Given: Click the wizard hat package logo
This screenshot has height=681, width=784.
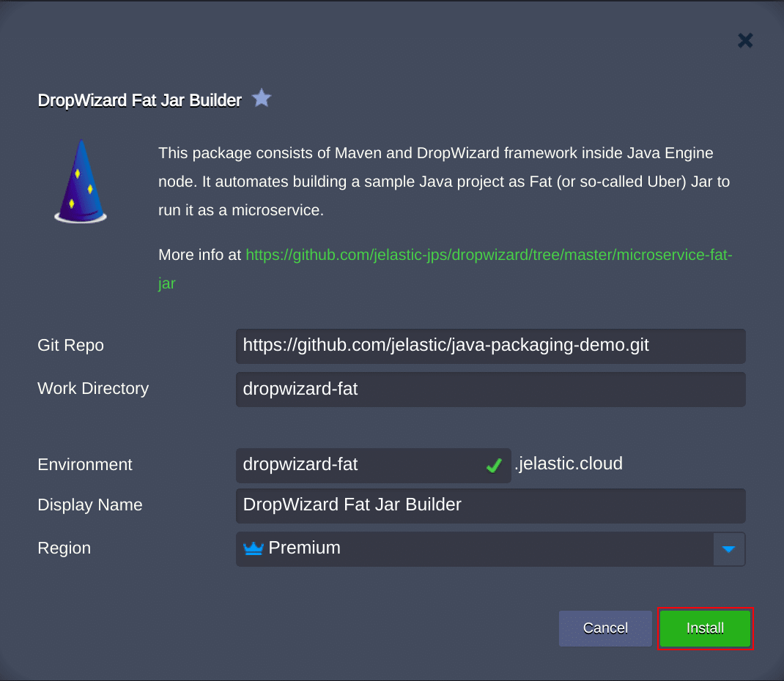Looking at the screenshot, I should tap(81, 181).
